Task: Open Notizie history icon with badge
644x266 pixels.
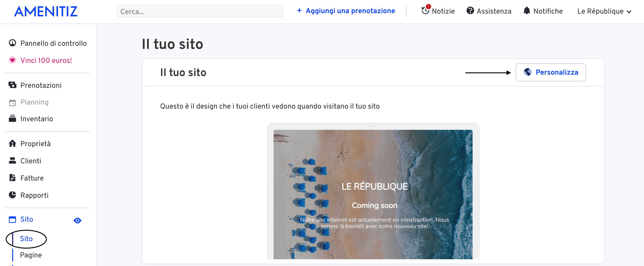Action: pyautogui.click(x=426, y=10)
